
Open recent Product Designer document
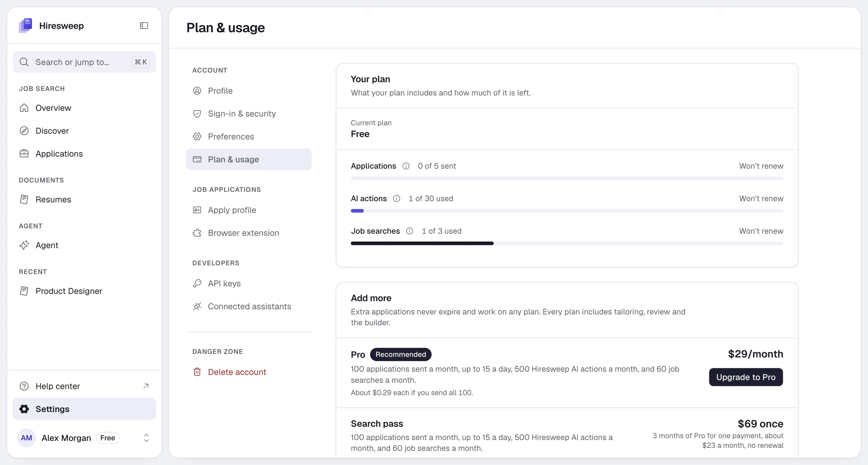[84, 291]
